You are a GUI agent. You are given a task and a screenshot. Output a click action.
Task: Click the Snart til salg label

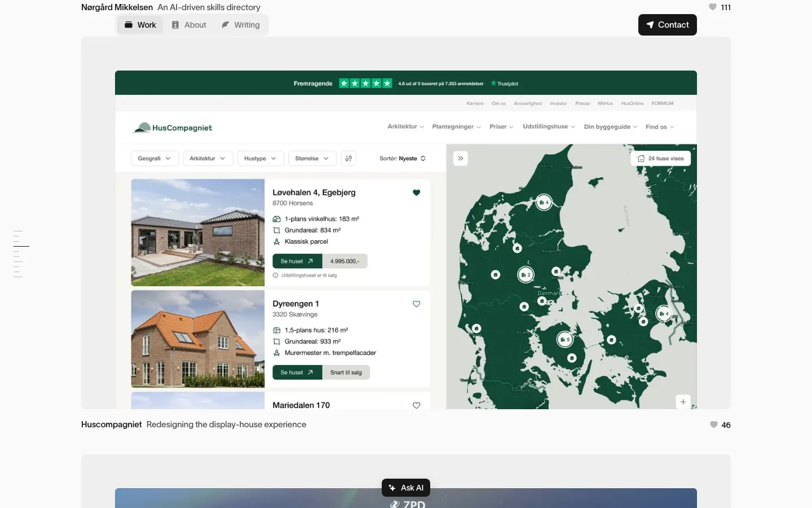pyautogui.click(x=346, y=373)
